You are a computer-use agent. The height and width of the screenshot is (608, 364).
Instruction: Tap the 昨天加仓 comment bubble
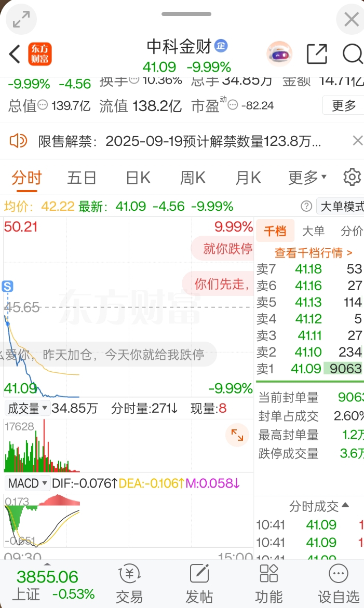(x=108, y=355)
